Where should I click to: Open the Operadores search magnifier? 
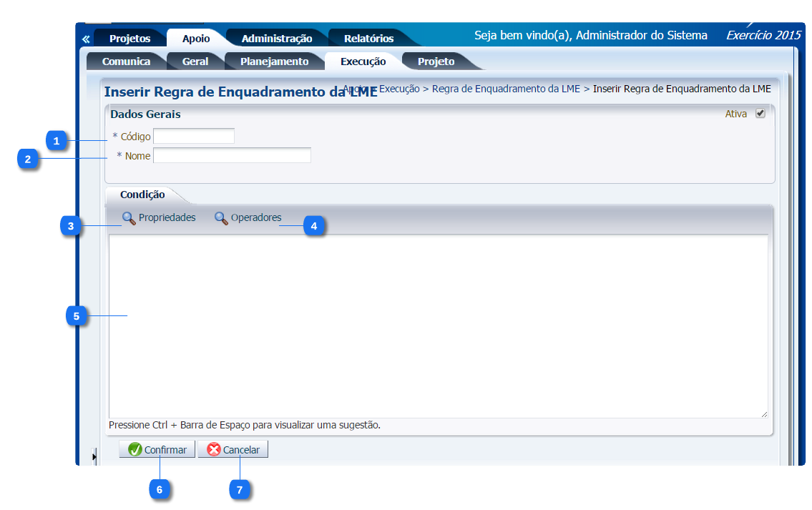221,218
